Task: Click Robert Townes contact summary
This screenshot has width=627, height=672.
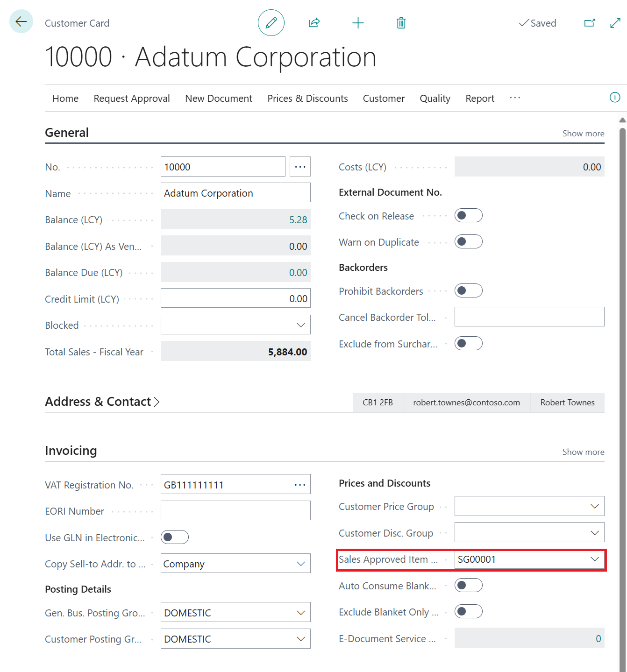Action: [567, 403]
